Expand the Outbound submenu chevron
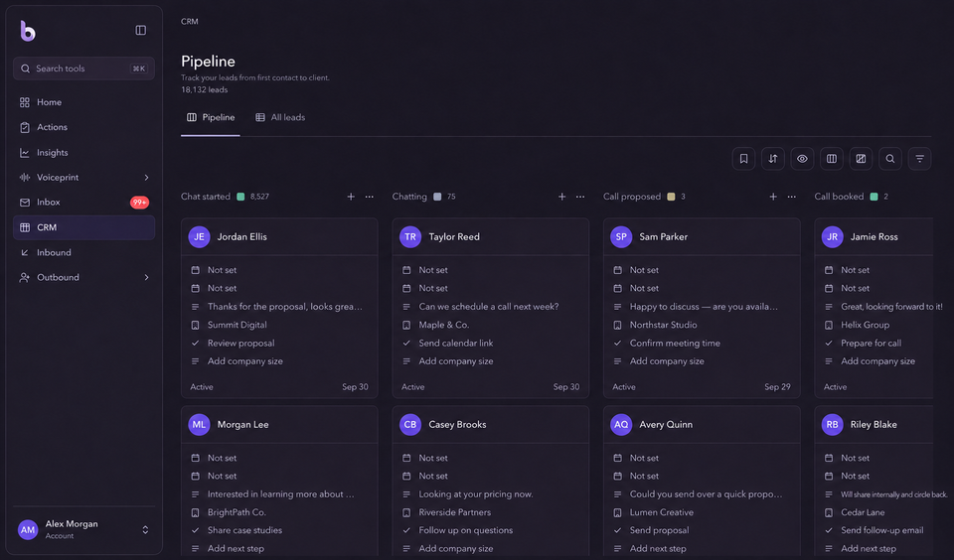Image resolution: width=954 pixels, height=560 pixels. 146,277
